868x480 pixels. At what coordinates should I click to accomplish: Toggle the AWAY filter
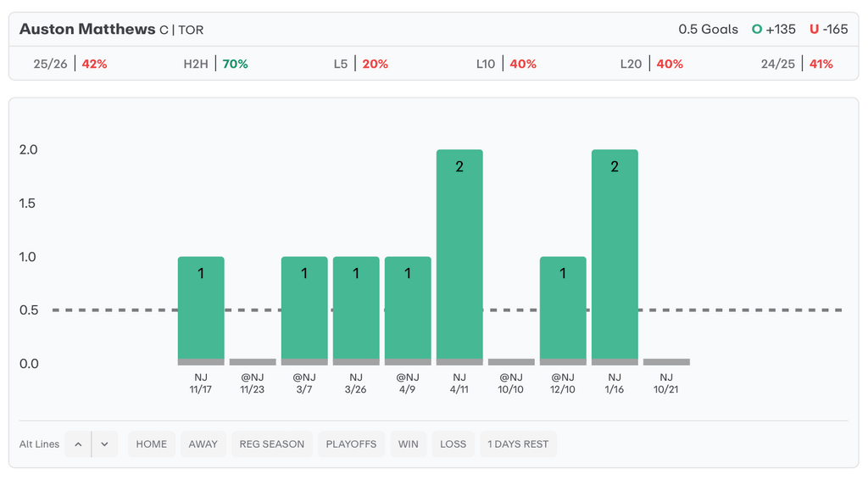coord(203,444)
